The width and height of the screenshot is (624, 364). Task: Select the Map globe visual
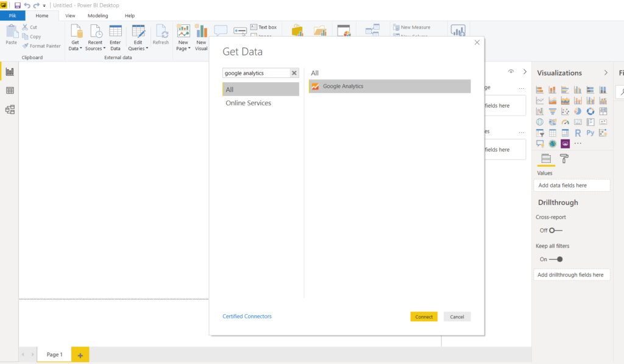pos(540,122)
